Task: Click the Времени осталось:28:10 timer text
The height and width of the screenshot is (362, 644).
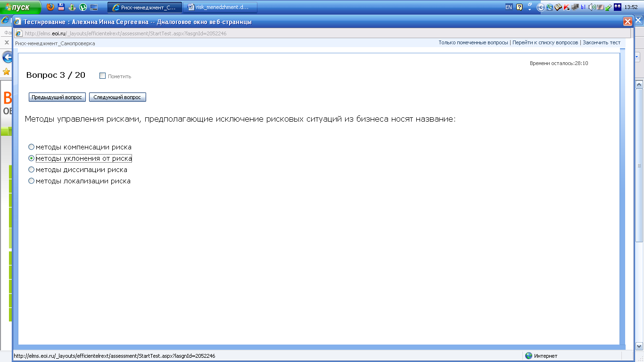Action: 559,63
